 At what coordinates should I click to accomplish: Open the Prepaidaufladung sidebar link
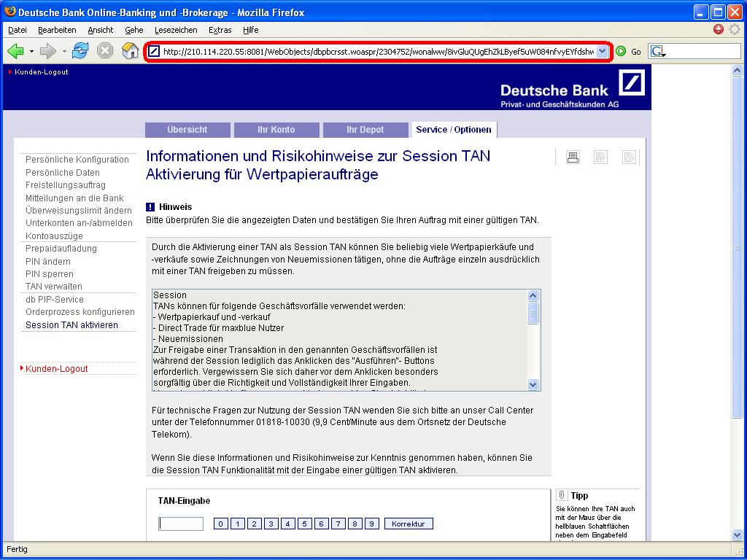coord(61,249)
